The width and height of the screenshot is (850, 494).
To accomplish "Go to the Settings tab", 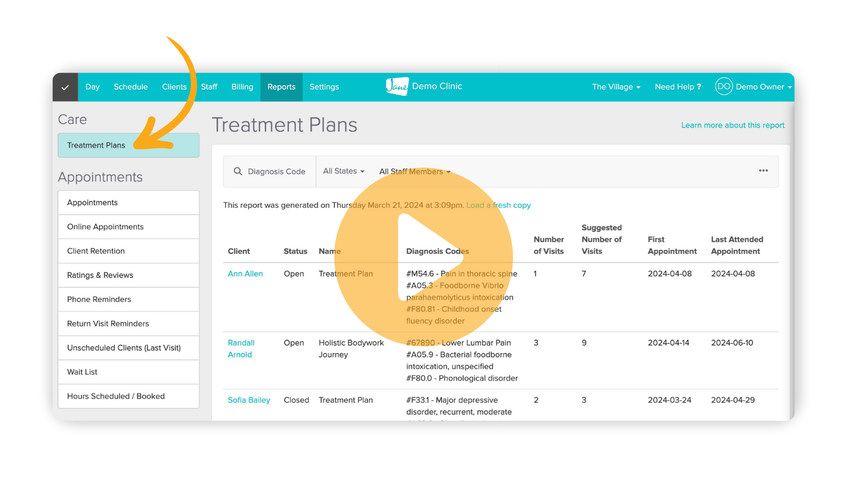I will (324, 87).
